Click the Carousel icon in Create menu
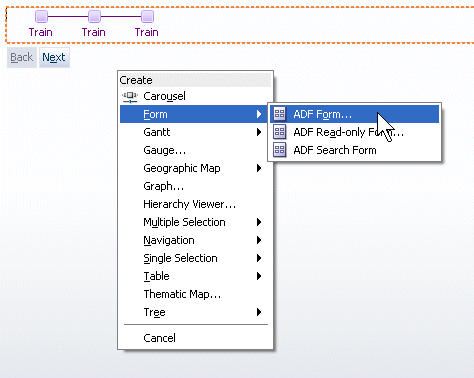 tap(130, 96)
